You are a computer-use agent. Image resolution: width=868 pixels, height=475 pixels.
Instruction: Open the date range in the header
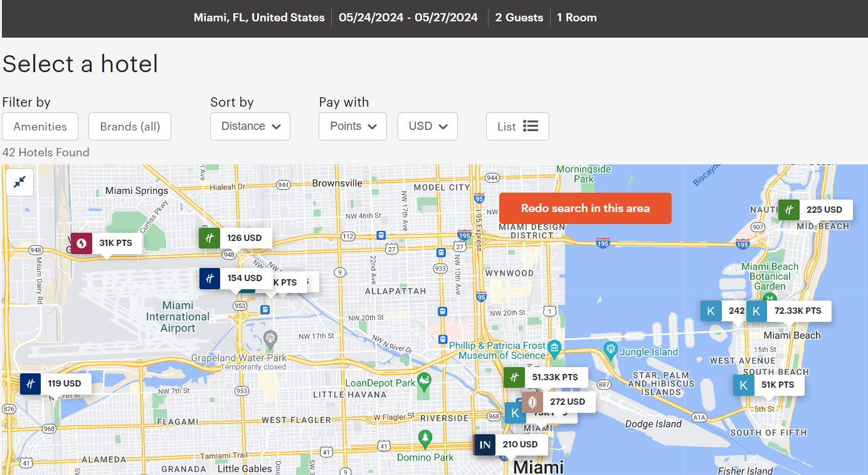click(x=408, y=18)
